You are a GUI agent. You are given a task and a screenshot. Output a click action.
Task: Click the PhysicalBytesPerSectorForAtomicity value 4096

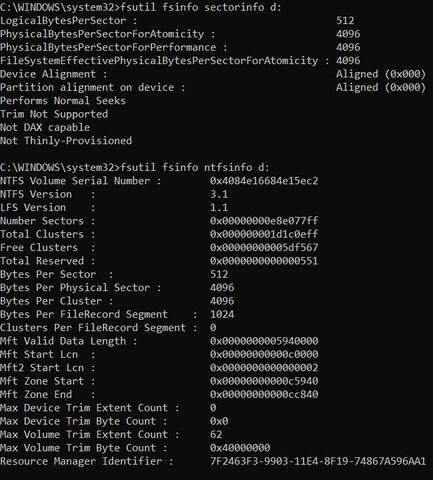tap(348, 34)
